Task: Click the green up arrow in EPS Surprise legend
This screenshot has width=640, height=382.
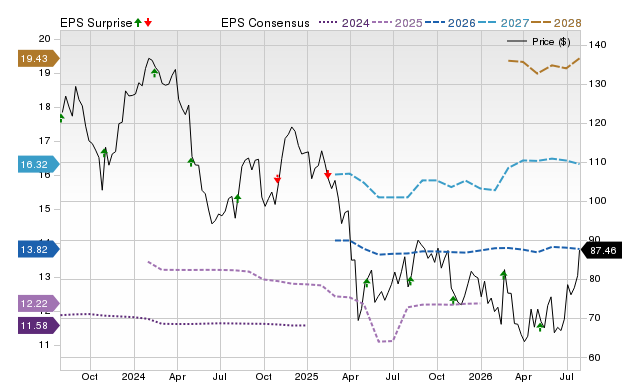Action: 138,22
